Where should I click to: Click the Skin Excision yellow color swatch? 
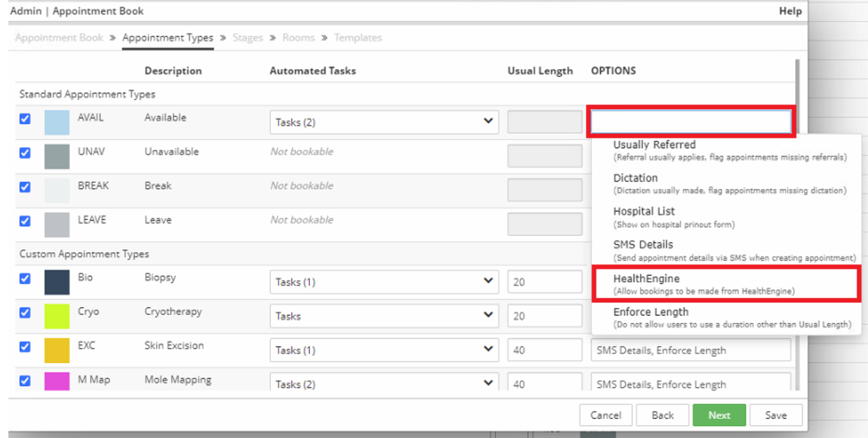[x=57, y=351]
